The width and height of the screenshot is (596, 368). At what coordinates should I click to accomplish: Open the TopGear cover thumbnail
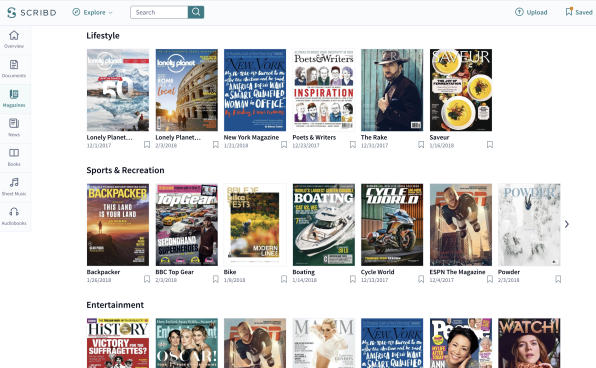187,225
